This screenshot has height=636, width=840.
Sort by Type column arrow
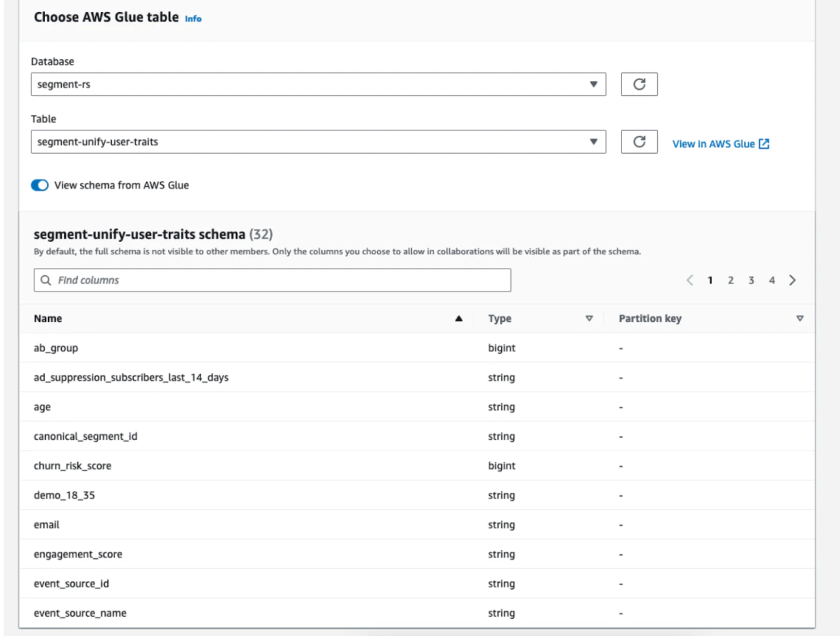coord(589,319)
